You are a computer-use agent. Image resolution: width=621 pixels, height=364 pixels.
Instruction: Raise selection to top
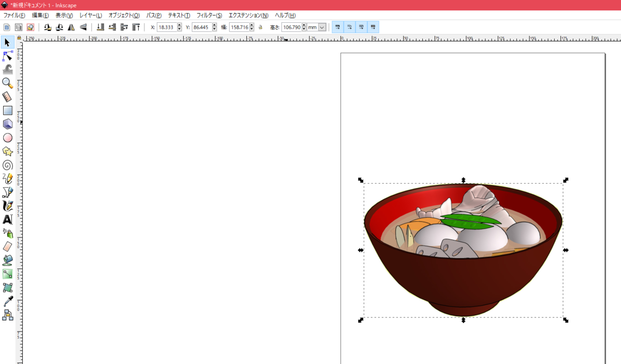pos(136,27)
